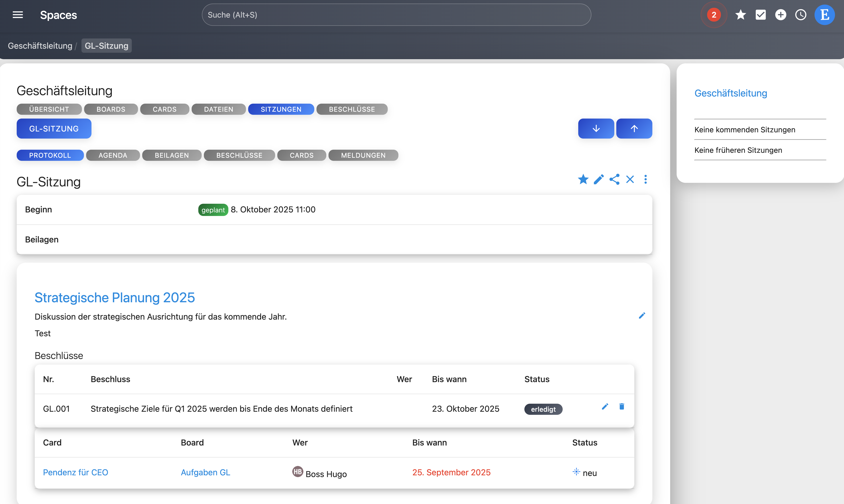This screenshot has height=504, width=844.
Task: Switch to the Agenda tab
Action: point(113,155)
